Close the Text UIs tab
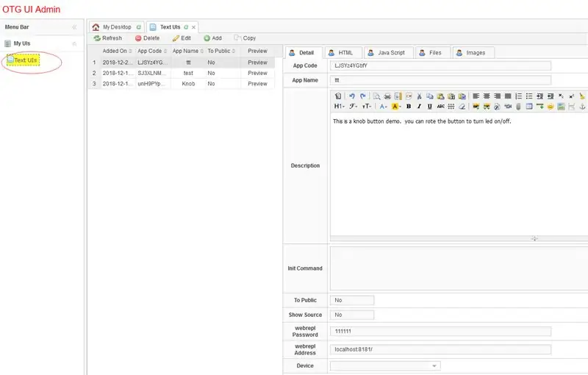 193,27
